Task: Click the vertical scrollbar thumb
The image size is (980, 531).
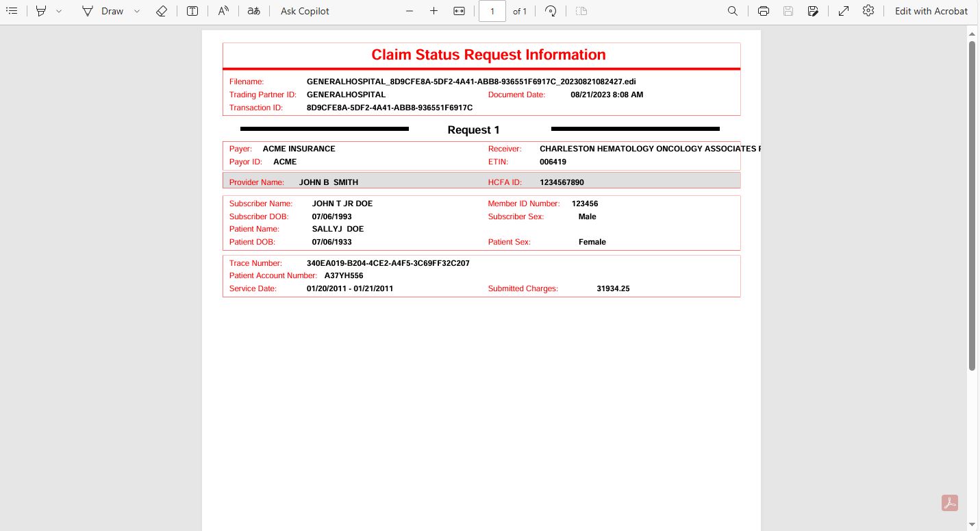Action: (971, 206)
